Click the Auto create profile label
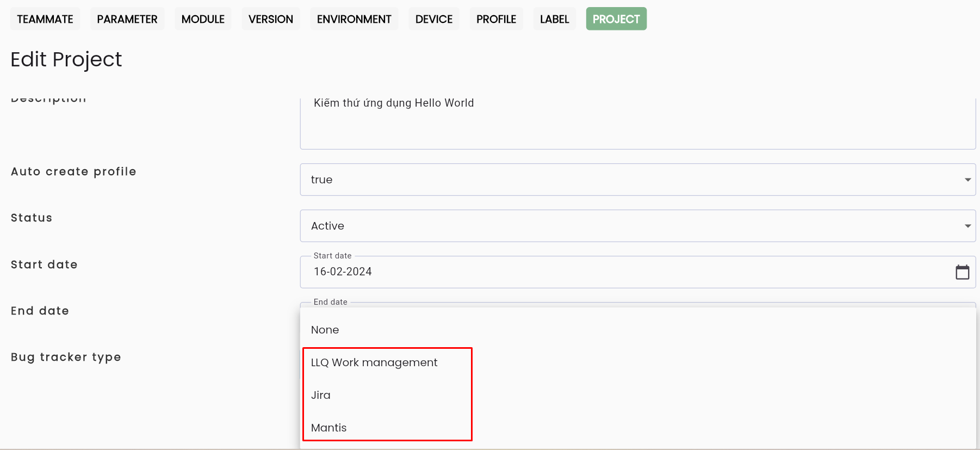The width and height of the screenshot is (980, 450). pos(73,171)
